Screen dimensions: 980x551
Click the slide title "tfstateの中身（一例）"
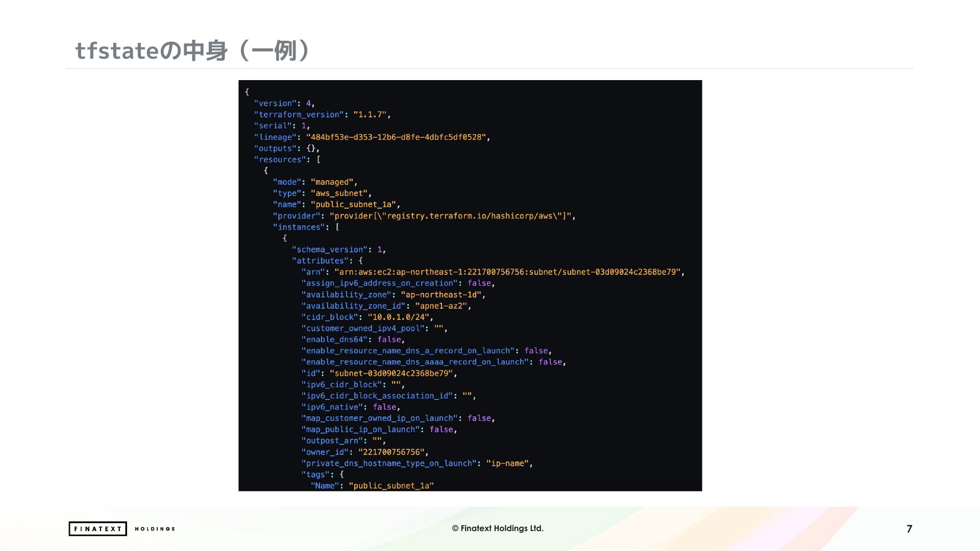pos(192,51)
